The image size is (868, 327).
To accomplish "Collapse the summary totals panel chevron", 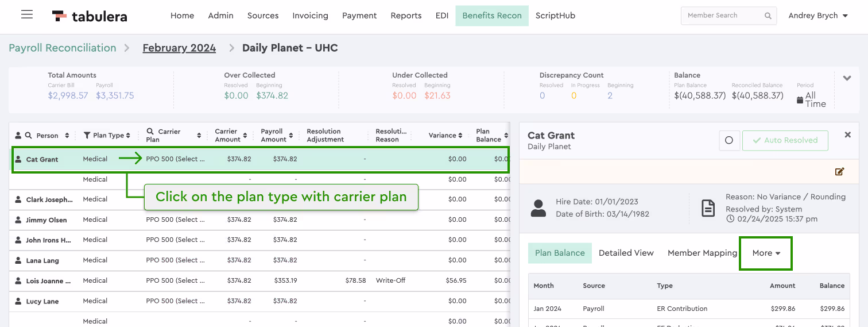I will [x=847, y=78].
